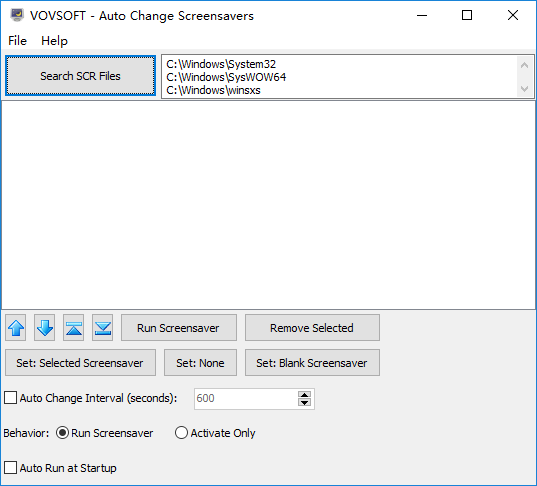Click Set: Selected Screensaver button
This screenshot has height=486, width=537.
click(x=80, y=363)
